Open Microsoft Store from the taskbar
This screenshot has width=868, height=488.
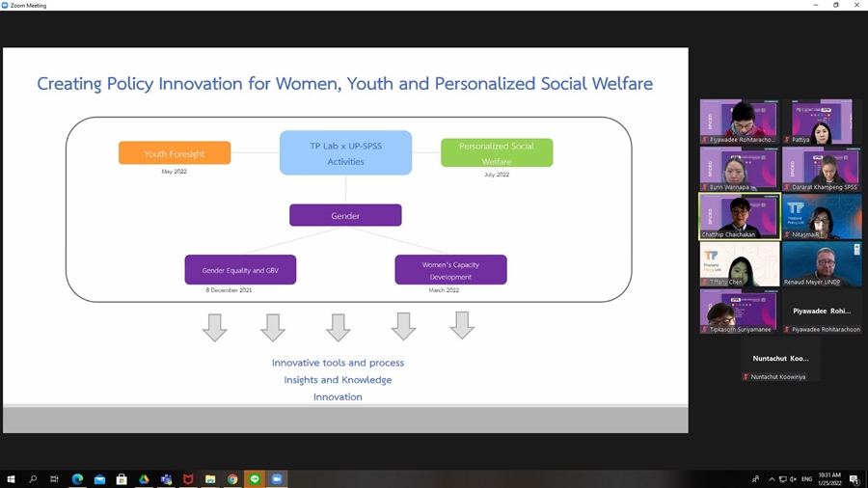122,479
